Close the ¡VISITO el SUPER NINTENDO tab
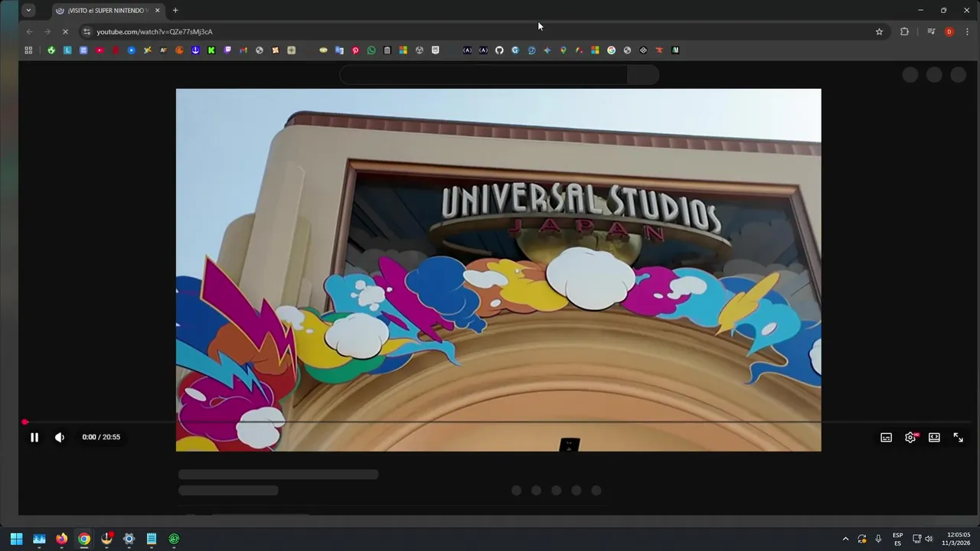 [157, 10]
